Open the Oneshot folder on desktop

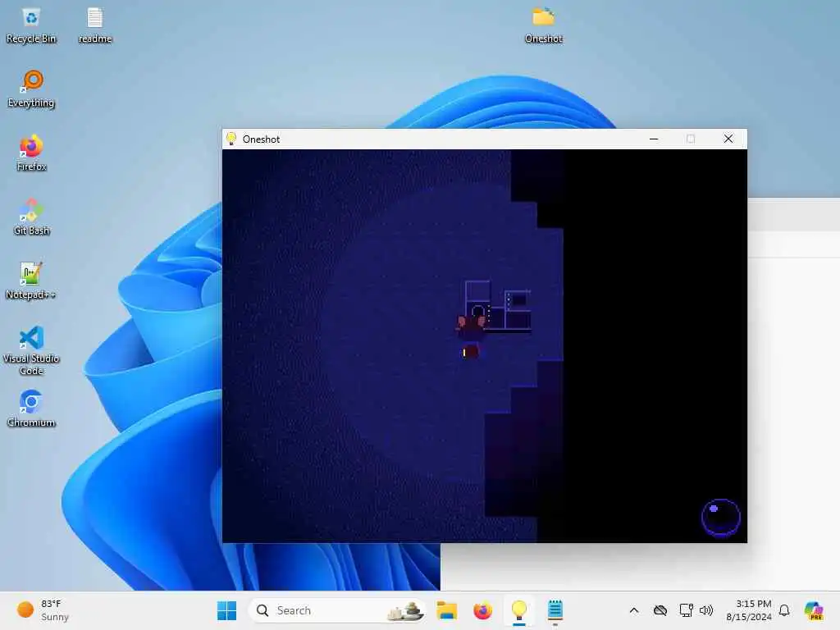point(543,25)
